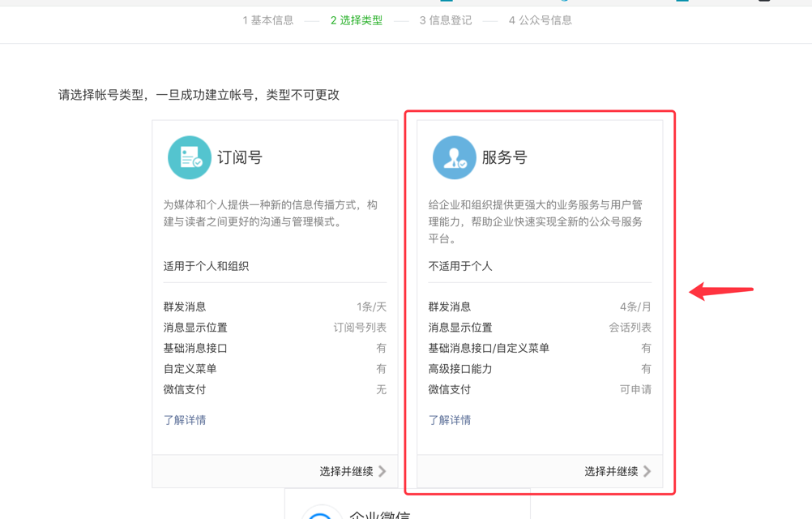Open 了解详情 link under 服务号
The width and height of the screenshot is (812, 519).
[450, 420]
